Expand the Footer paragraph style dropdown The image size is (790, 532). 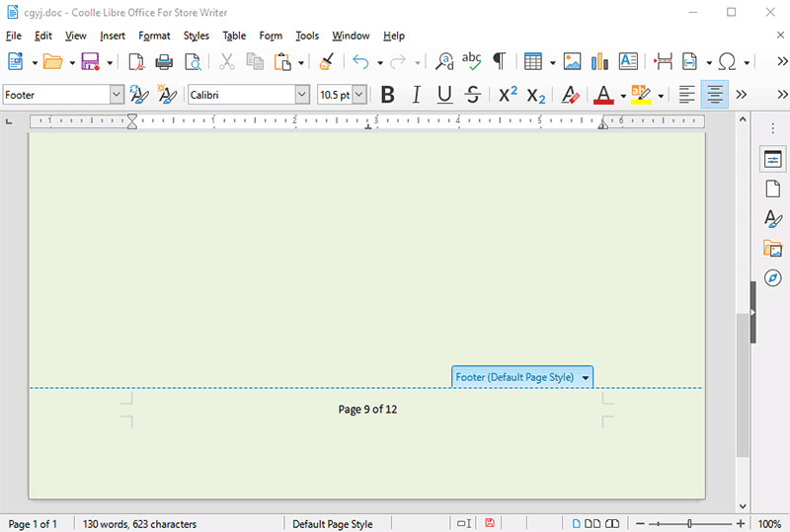(x=117, y=95)
